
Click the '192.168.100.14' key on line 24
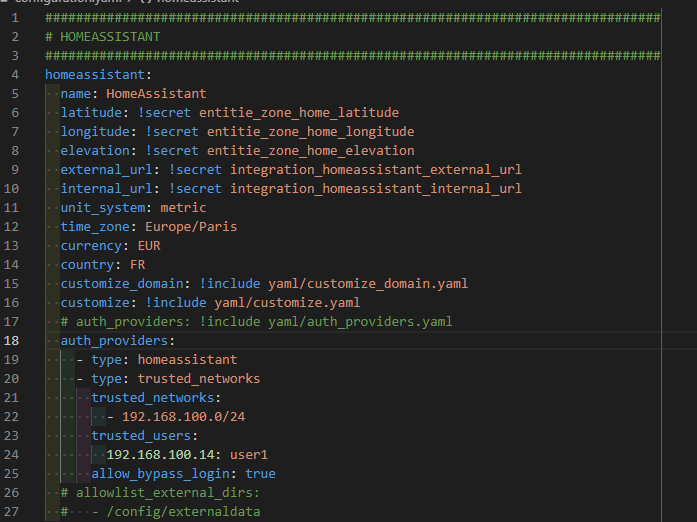click(x=160, y=455)
